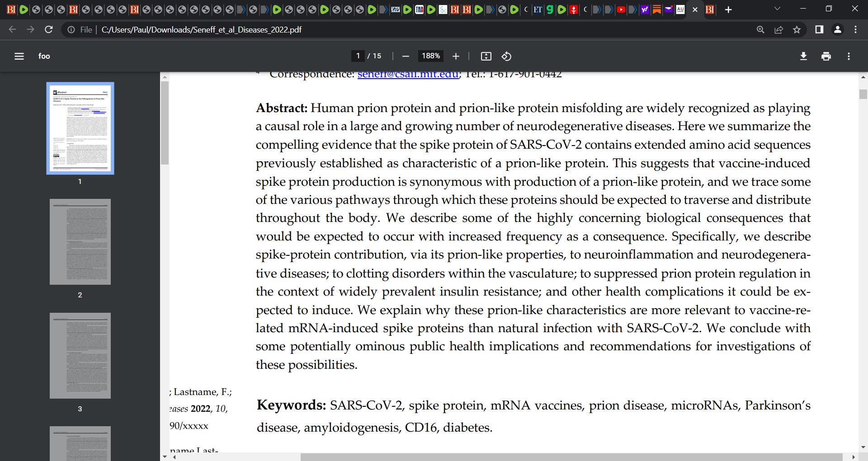868x461 pixels.
Task: Switch to the purple envelope mail tab
Action: (x=668, y=9)
